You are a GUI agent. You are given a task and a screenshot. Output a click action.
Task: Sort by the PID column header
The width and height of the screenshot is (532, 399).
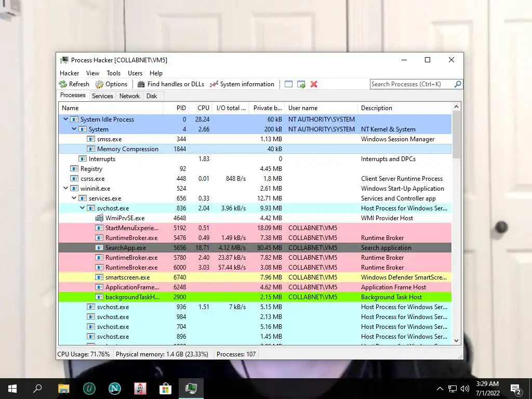[176, 108]
